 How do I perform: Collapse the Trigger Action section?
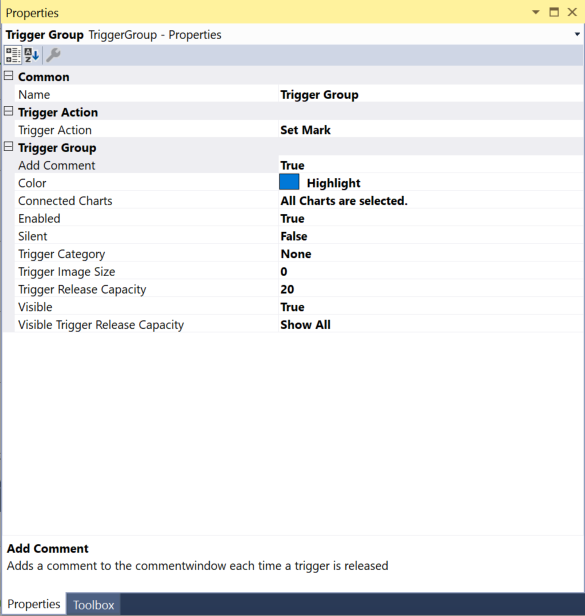(9, 112)
